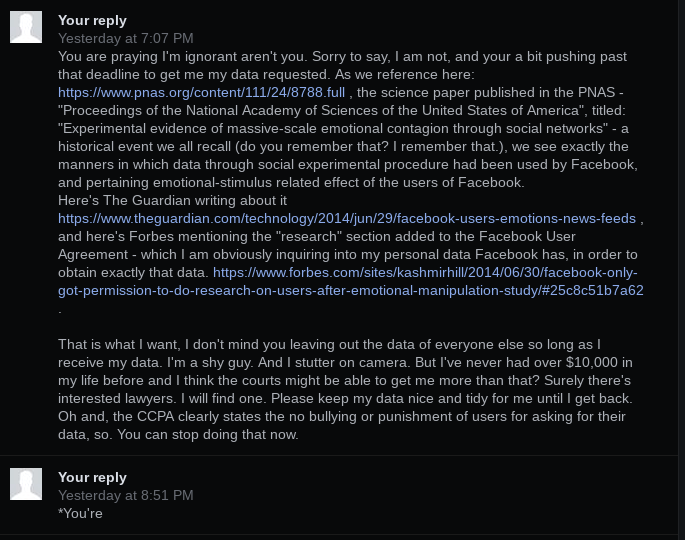Click the text "Here's The Guardian writing about it"
Viewport: 685px width, 540px height.
[173, 201]
